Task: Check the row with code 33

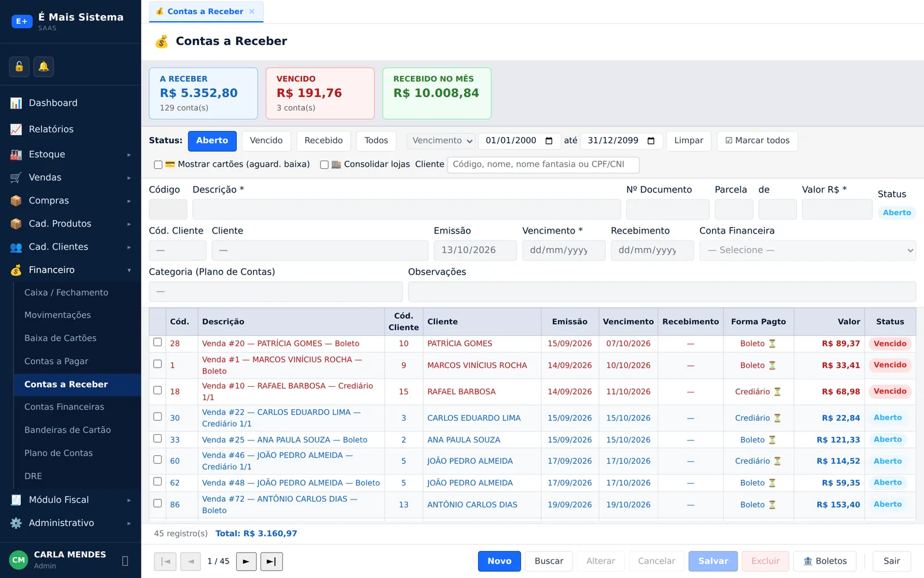Action: (157, 439)
